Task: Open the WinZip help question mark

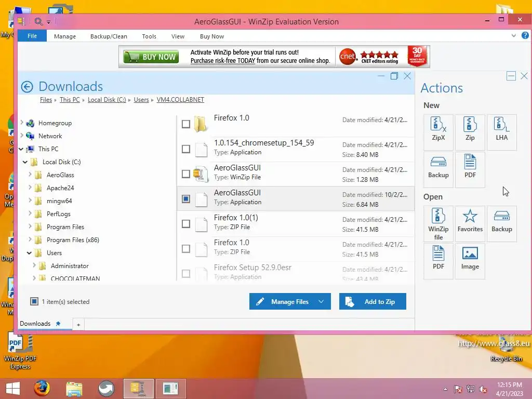Action: click(525, 35)
